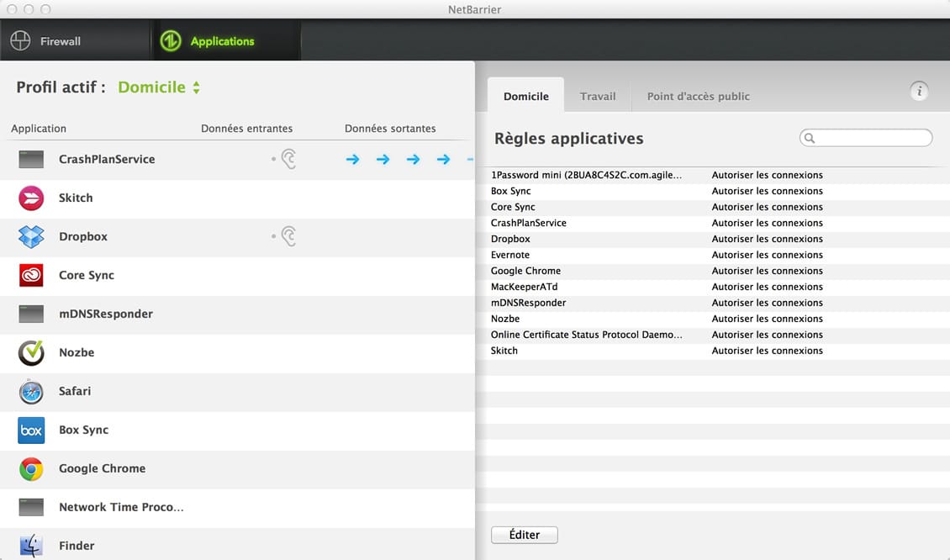Select the Domicile profile tab
Screen dimensions: 950x560
click(x=526, y=96)
